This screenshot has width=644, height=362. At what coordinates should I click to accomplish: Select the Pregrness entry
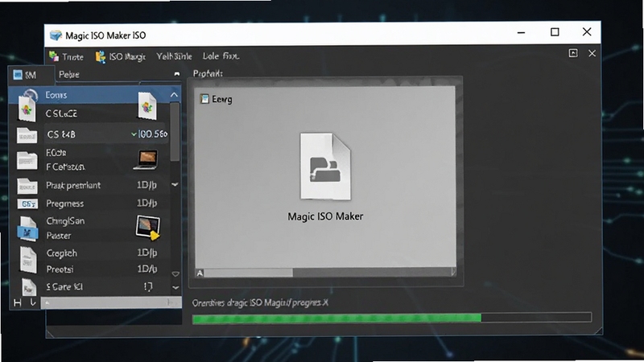[x=65, y=204]
